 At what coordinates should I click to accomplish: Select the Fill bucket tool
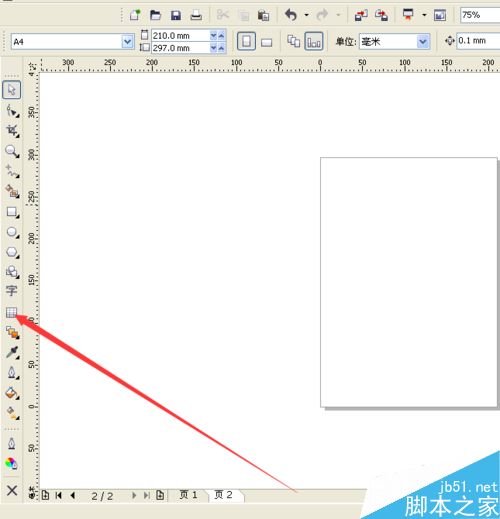point(12,393)
